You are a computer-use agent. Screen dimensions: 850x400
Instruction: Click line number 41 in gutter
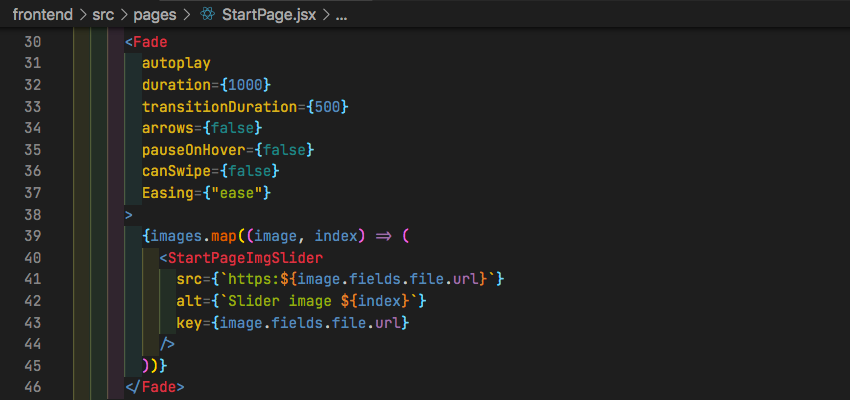(x=33, y=280)
